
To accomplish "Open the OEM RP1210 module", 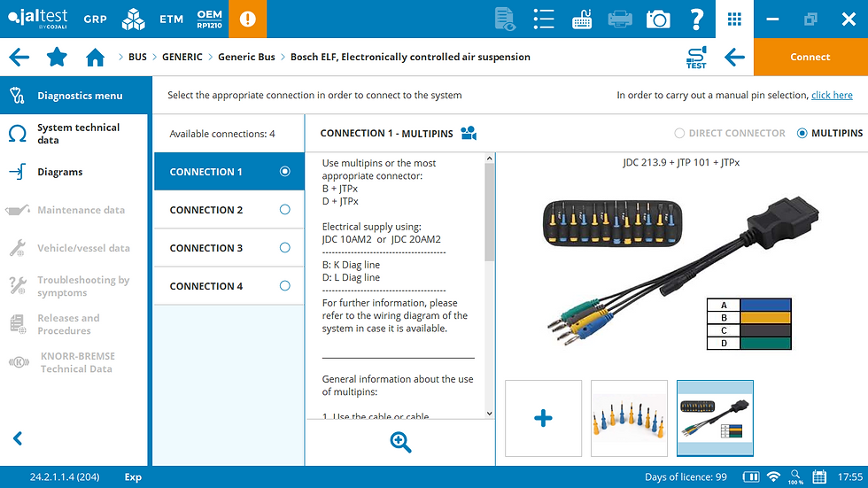I will click(209, 19).
